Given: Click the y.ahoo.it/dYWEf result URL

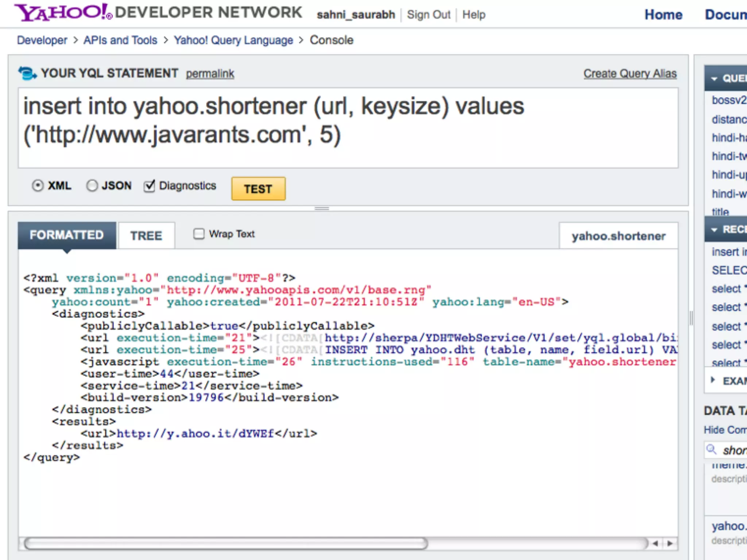Looking at the screenshot, I should pyautogui.click(x=195, y=433).
